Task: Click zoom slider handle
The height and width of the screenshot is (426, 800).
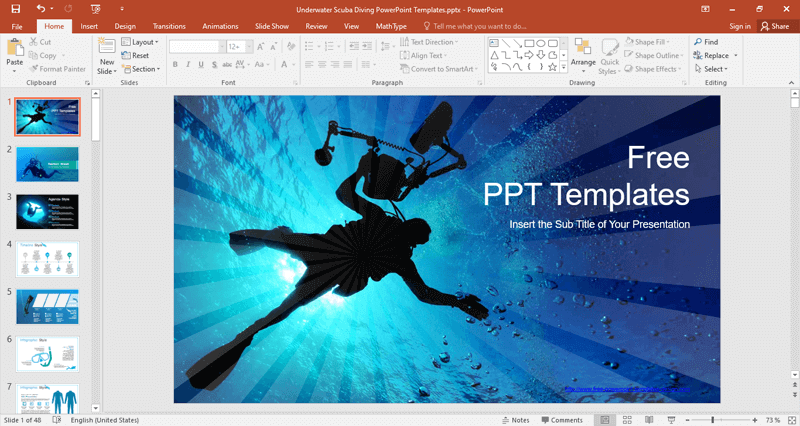Action: 712,420
